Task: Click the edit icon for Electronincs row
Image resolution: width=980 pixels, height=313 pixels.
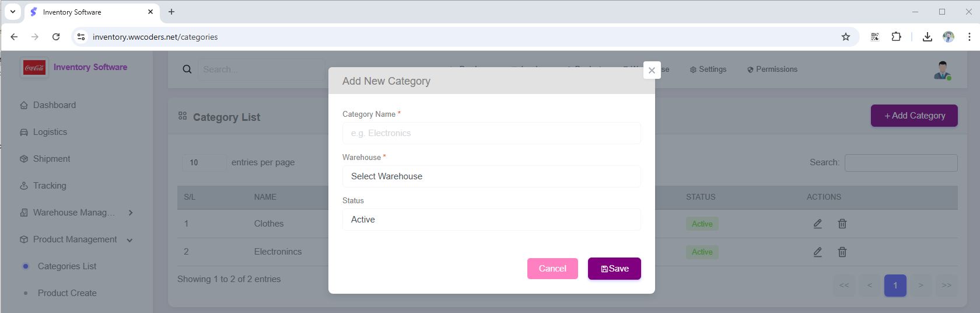Action: [818, 252]
